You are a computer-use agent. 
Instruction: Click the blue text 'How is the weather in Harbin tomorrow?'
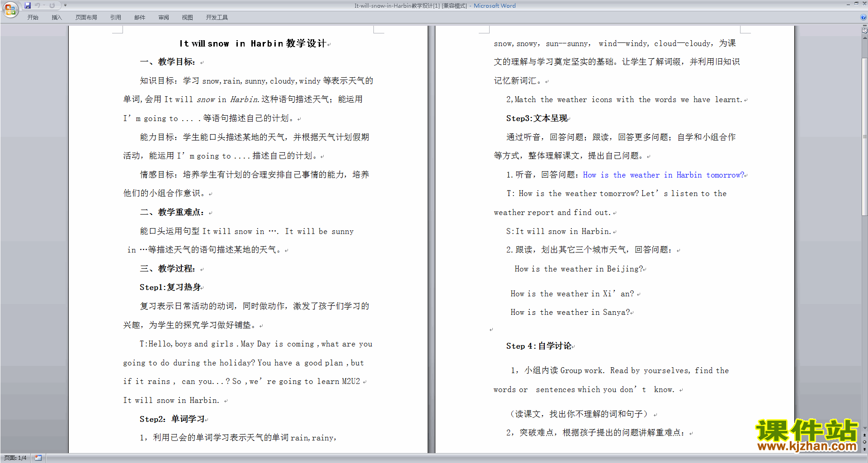coord(663,175)
